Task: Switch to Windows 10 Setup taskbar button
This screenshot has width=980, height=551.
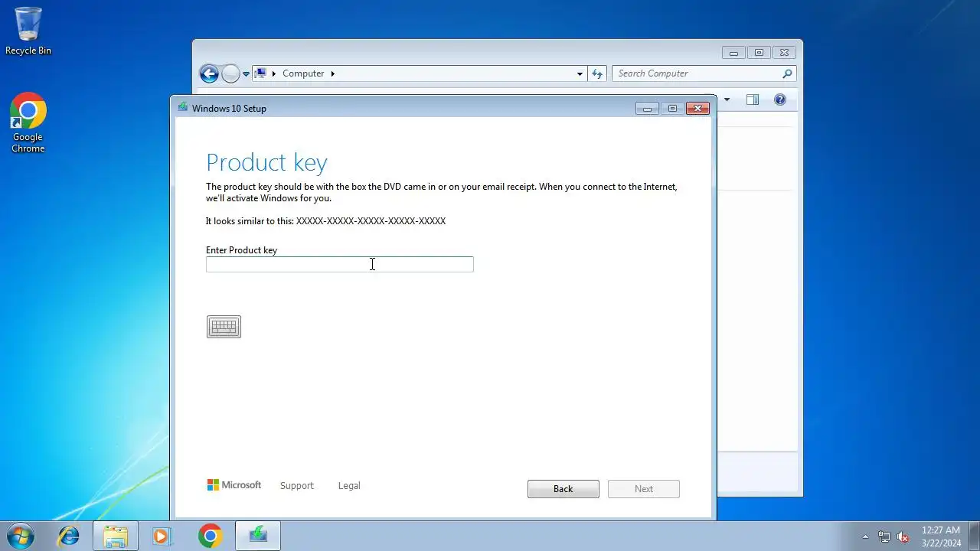Action: click(258, 536)
